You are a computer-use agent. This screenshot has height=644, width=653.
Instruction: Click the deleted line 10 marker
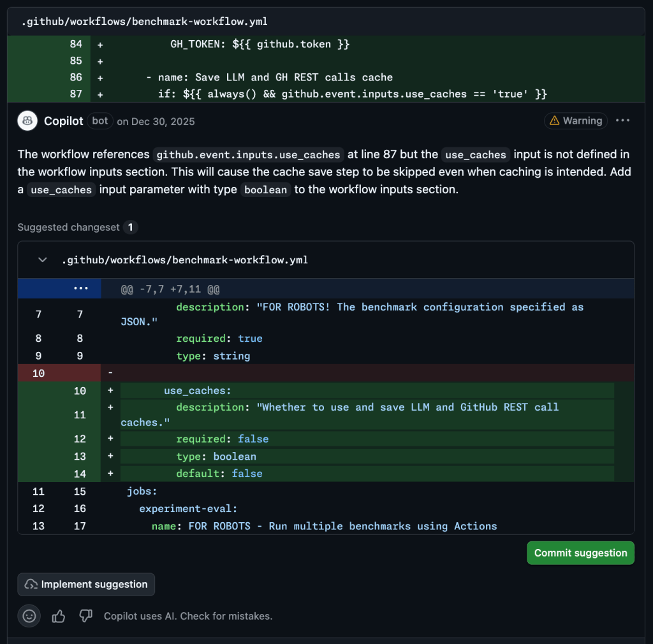pos(38,373)
